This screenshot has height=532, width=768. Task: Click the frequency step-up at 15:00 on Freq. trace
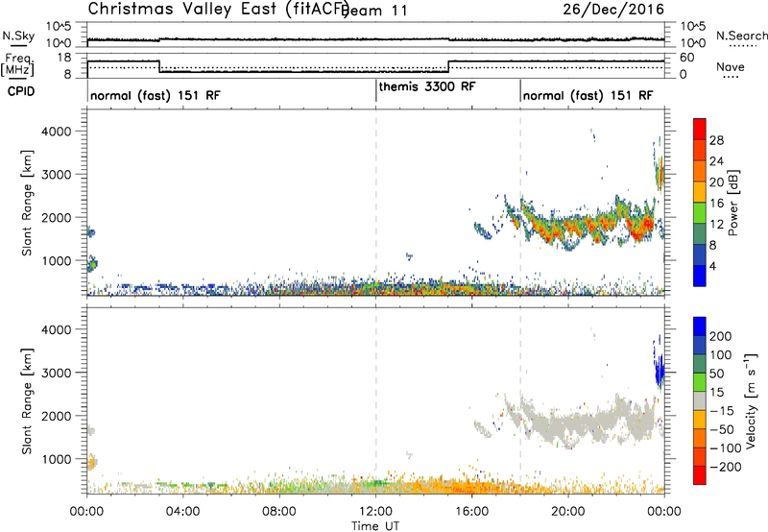[x=448, y=66]
